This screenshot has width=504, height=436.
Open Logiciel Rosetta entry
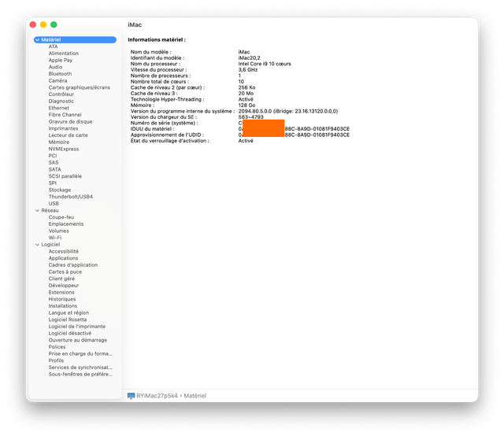[68, 320]
